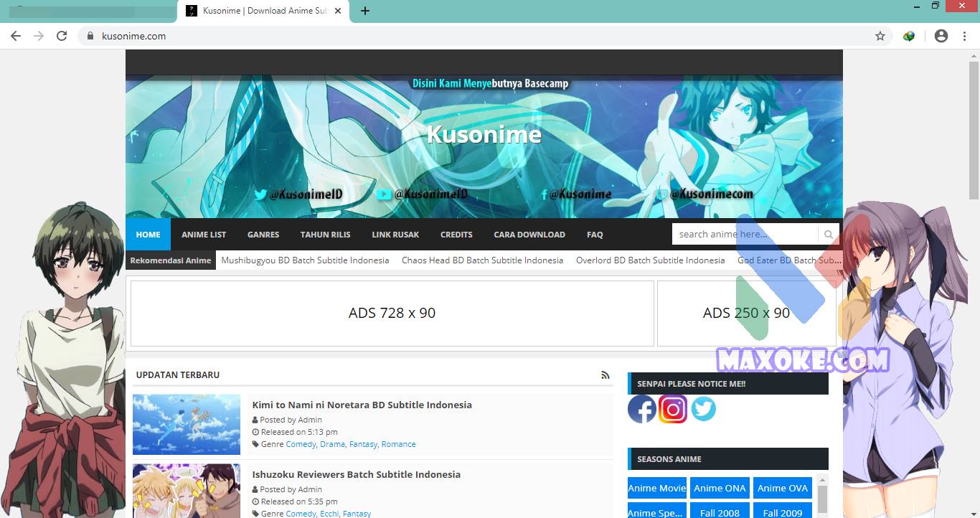Open God Eater BD Batch recommendation

point(790,260)
